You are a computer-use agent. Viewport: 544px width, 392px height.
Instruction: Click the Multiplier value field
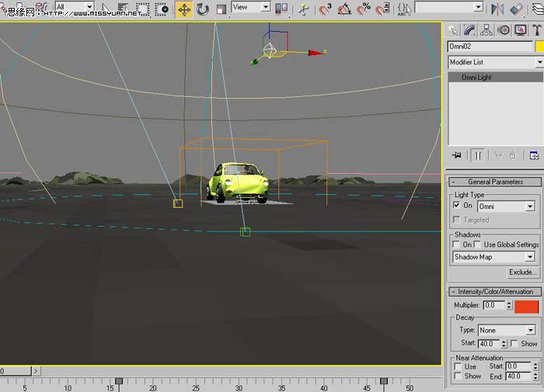point(494,305)
